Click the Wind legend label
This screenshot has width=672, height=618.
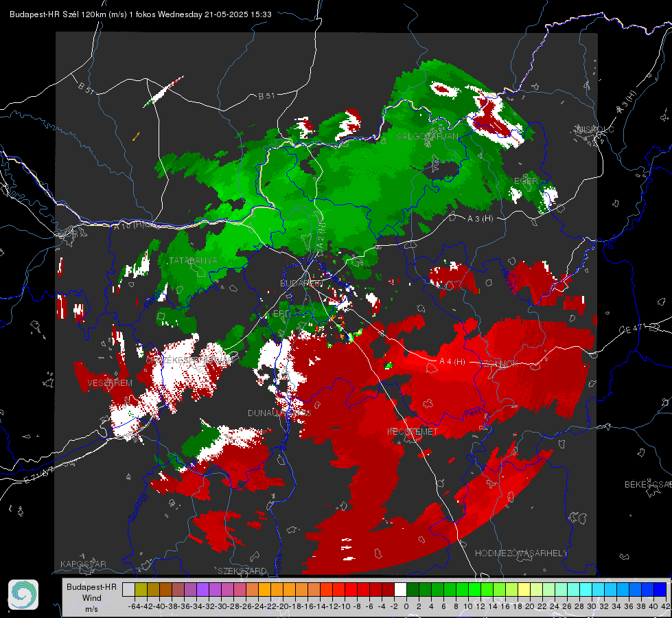coord(92,598)
